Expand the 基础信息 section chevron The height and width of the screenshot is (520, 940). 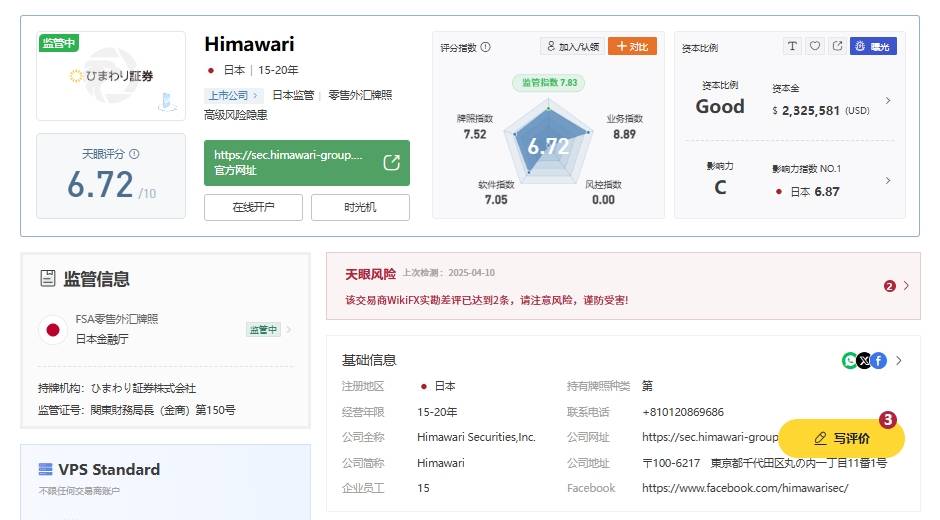(899, 360)
